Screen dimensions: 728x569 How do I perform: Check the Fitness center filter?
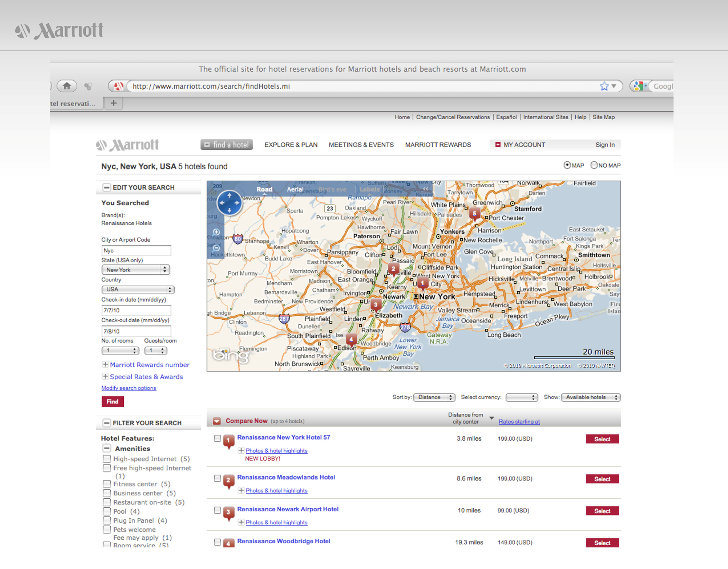coord(107,484)
